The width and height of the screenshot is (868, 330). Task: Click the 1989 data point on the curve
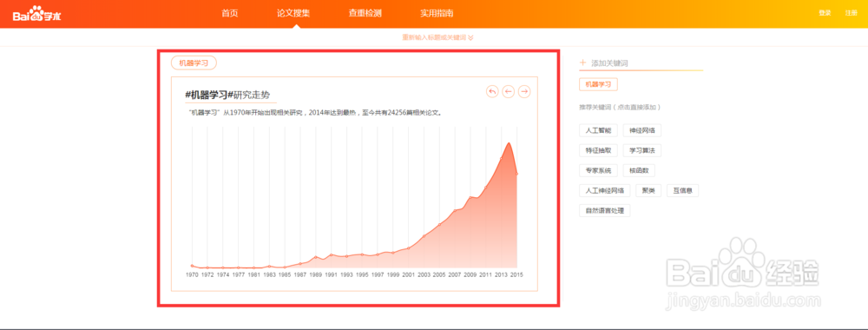316,257
